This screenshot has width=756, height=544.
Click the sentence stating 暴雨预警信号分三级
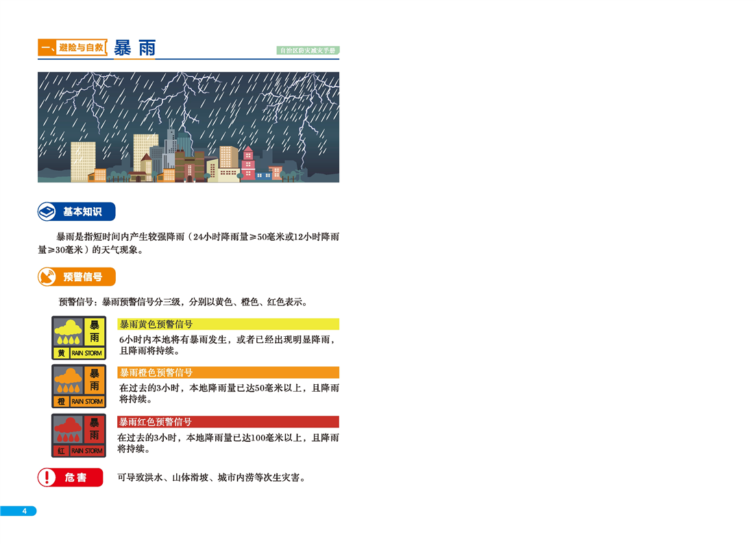(x=184, y=302)
